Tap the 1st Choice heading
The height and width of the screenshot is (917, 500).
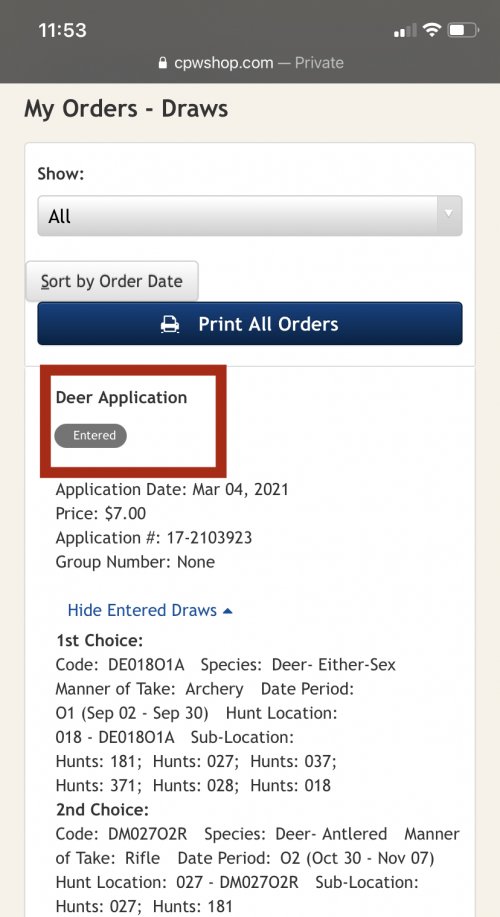tap(99, 640)
